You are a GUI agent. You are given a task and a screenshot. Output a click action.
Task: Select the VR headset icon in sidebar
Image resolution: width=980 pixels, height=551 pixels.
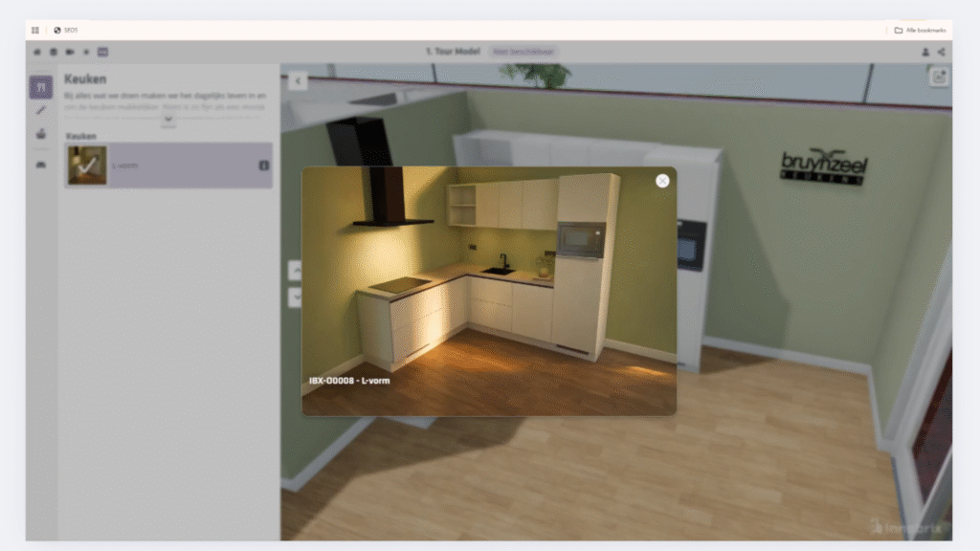pyautogui.click(x=40, y=165)
